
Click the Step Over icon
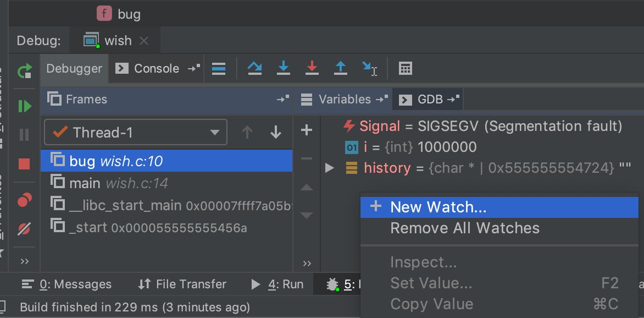(x=255, y=68)
